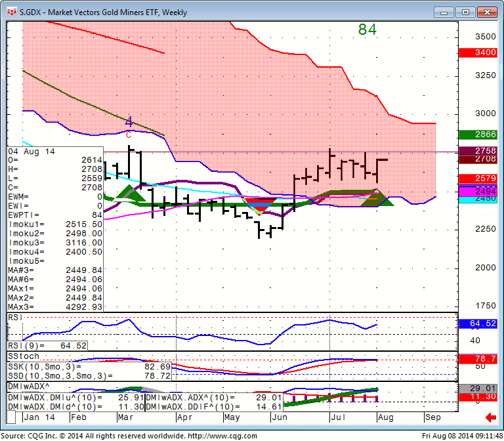Click the RSI(9)= 64.52 readout
504x441 pixels.
47,346
